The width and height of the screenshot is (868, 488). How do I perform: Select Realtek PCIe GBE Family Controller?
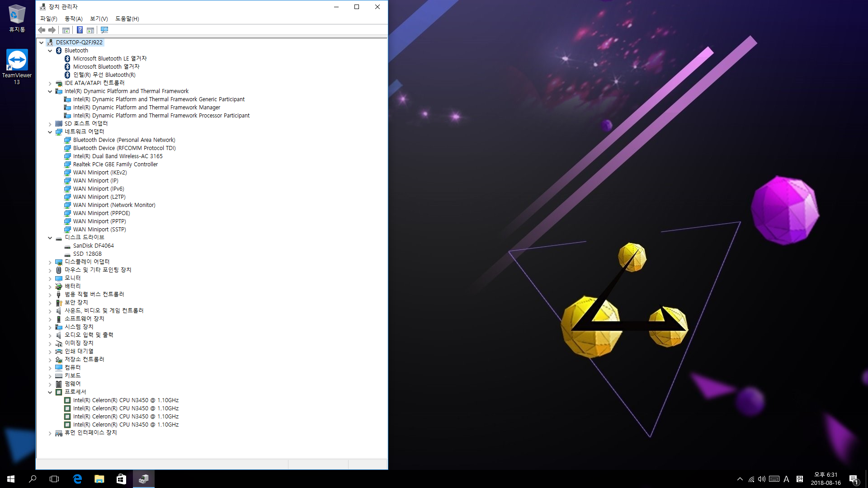pos(115,164)
